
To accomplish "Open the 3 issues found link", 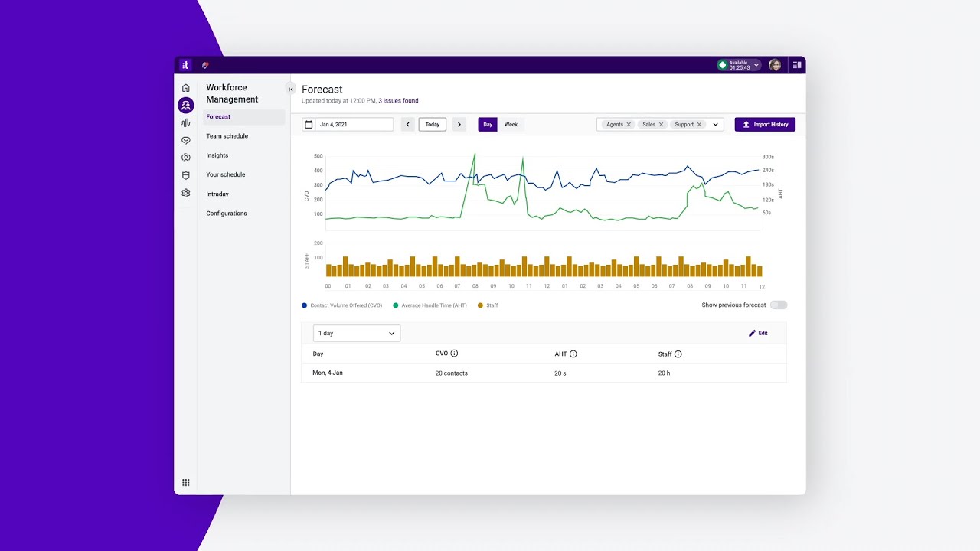I will coord(398,100).
